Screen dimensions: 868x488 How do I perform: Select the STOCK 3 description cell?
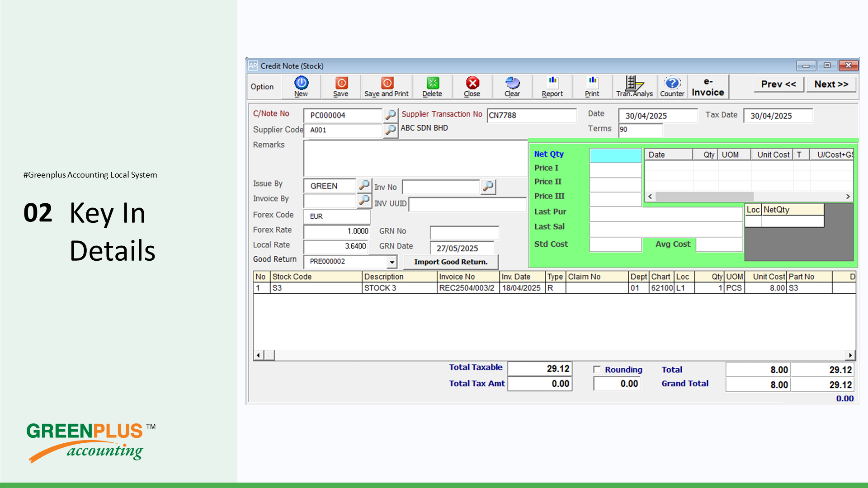400,288
